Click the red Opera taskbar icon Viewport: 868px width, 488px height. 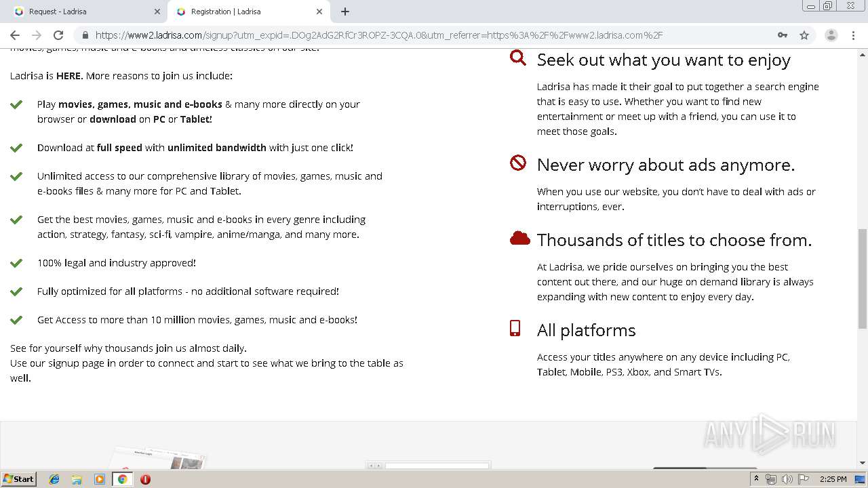tap(145, 479)
